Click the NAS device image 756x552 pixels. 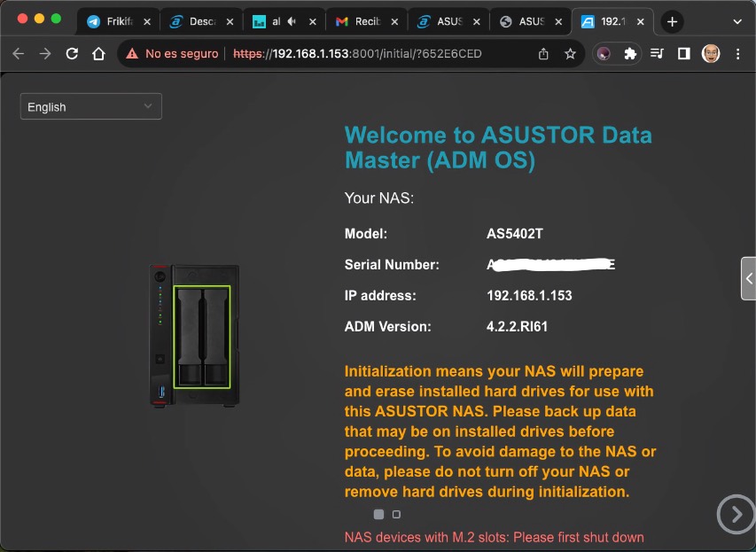point(194,336)
